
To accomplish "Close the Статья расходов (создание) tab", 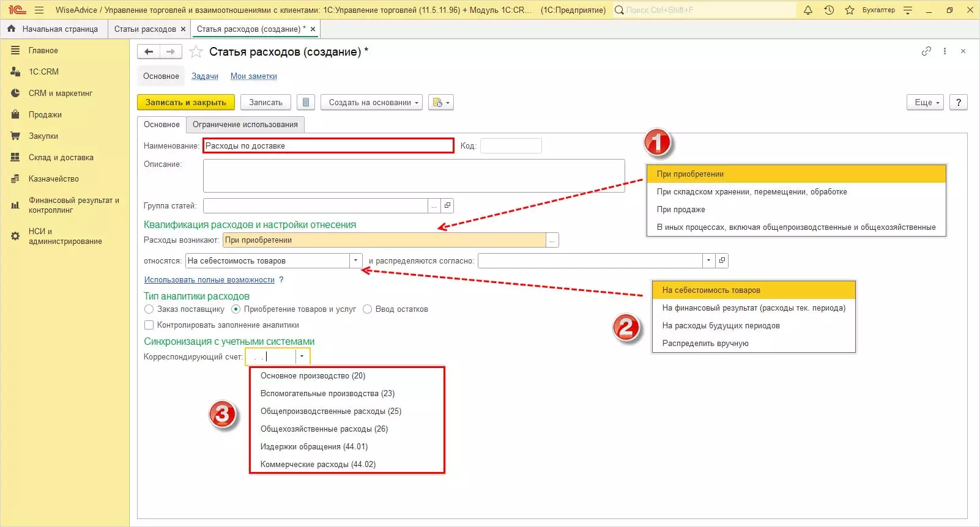I will 313,29.
